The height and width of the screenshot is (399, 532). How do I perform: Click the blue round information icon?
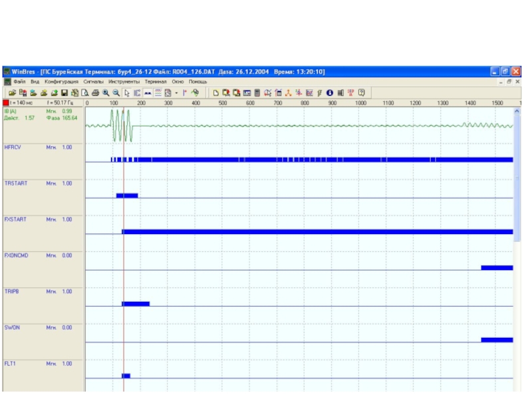[330, 93]
